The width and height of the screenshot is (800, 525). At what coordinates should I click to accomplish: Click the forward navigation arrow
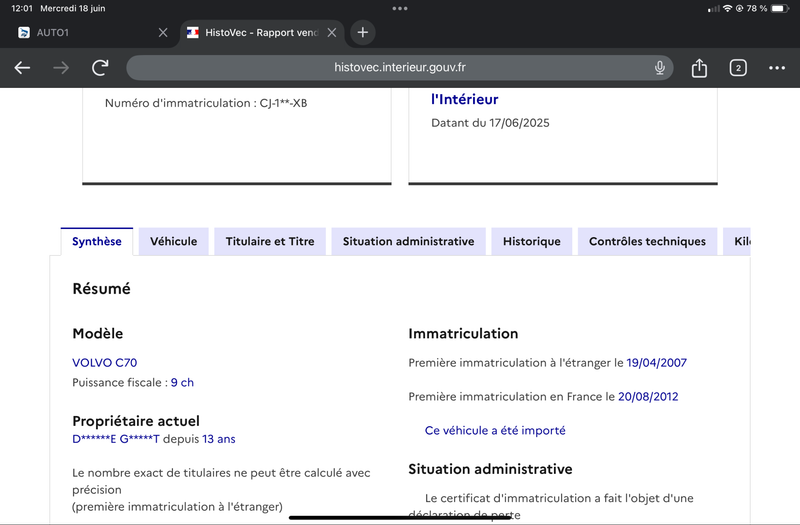[x=61, y=67]
